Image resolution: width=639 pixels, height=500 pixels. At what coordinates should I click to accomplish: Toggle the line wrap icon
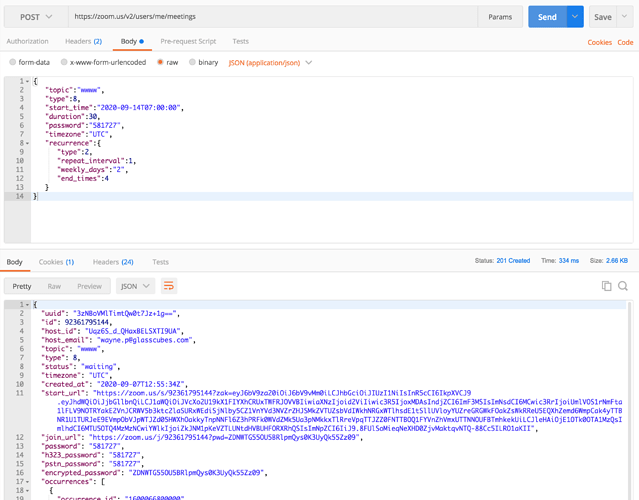click(x=169, y=286)
